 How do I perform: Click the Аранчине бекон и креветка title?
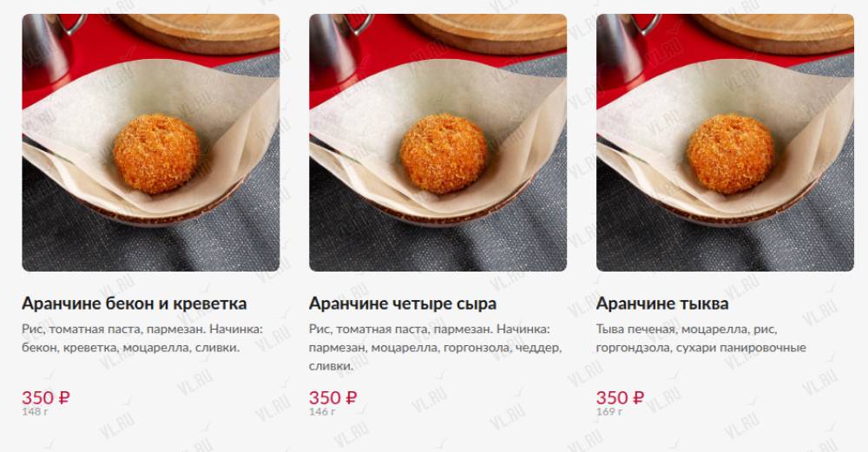pos(134,303)
